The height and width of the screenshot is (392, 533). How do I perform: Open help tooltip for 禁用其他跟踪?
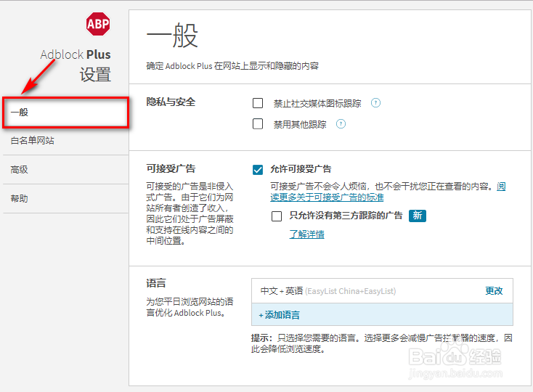point(341,124)
